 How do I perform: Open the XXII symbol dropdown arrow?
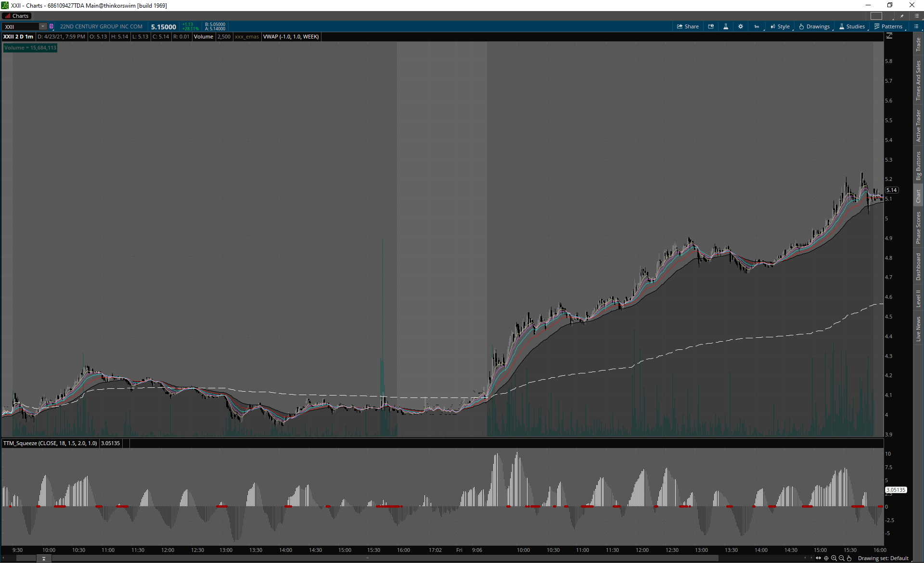[x=43, y=26]
